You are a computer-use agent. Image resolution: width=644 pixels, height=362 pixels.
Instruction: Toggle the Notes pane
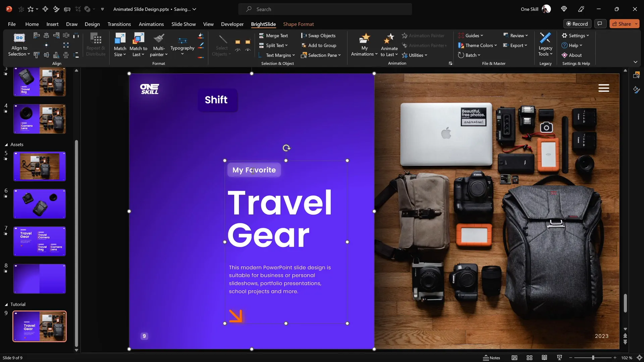pyautogui.click(x=491, y=358)
